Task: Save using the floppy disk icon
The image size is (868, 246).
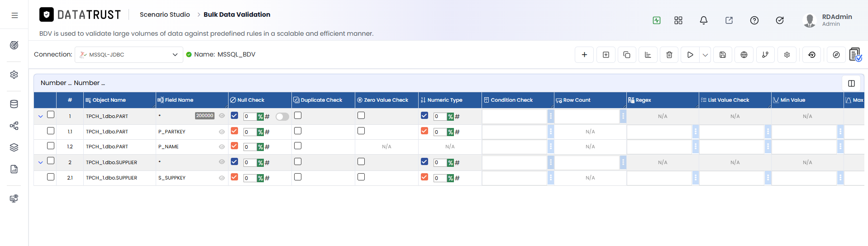Action: [x=723, y=55]
